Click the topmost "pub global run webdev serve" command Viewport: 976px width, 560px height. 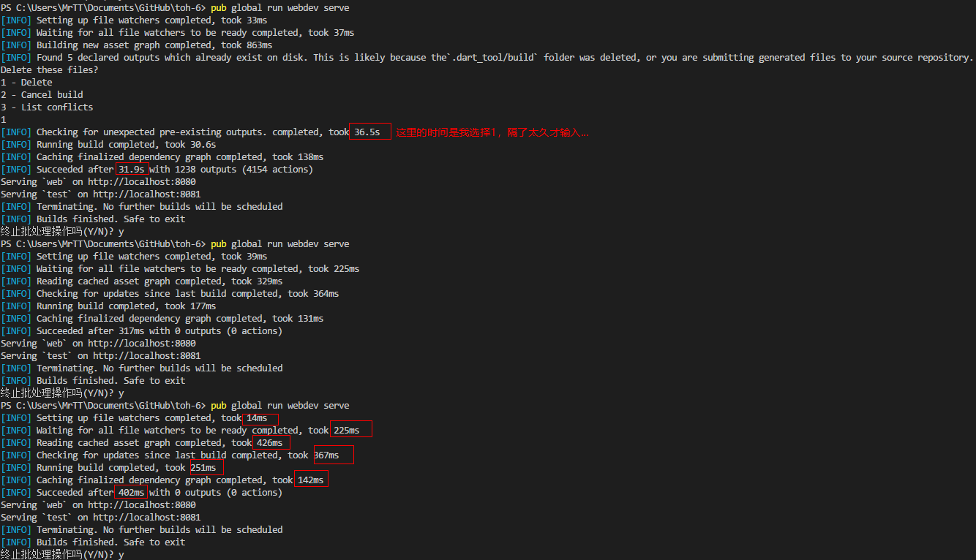[x=279, y=8]
